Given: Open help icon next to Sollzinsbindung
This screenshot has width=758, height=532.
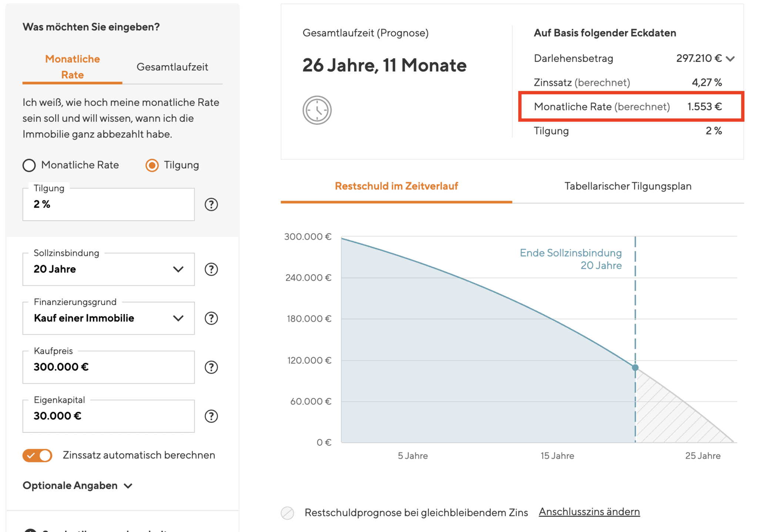Looking at the screenshot, I should [x=211, y=269].
